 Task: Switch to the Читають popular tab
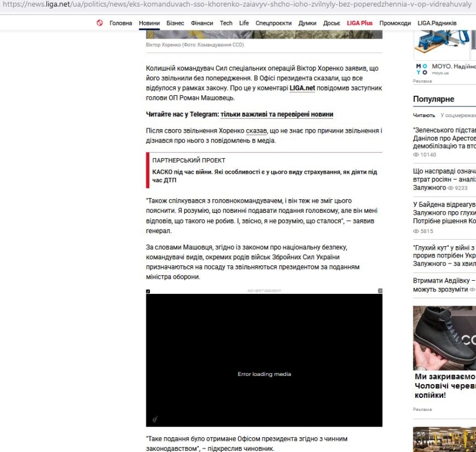[x=424, y=115]
